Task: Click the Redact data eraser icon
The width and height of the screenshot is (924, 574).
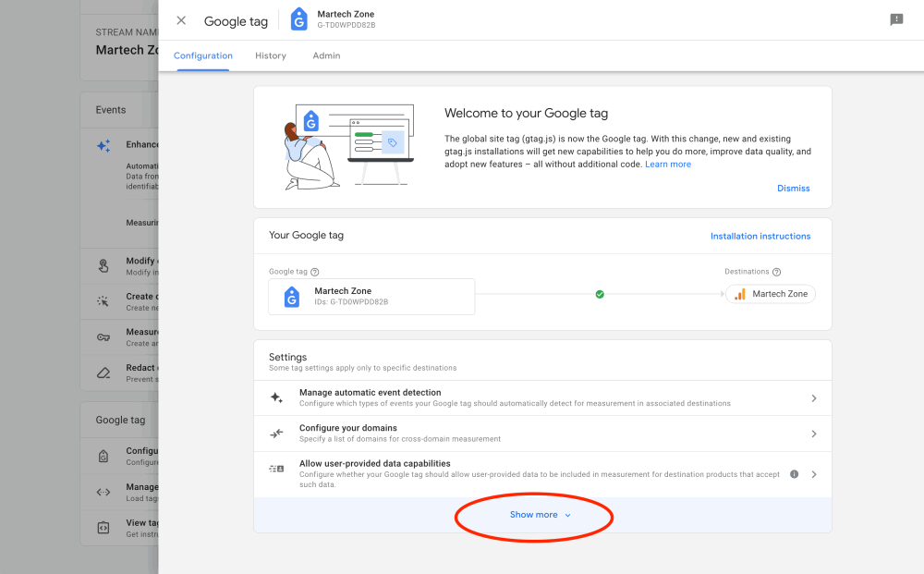Action: pos(103,373)
